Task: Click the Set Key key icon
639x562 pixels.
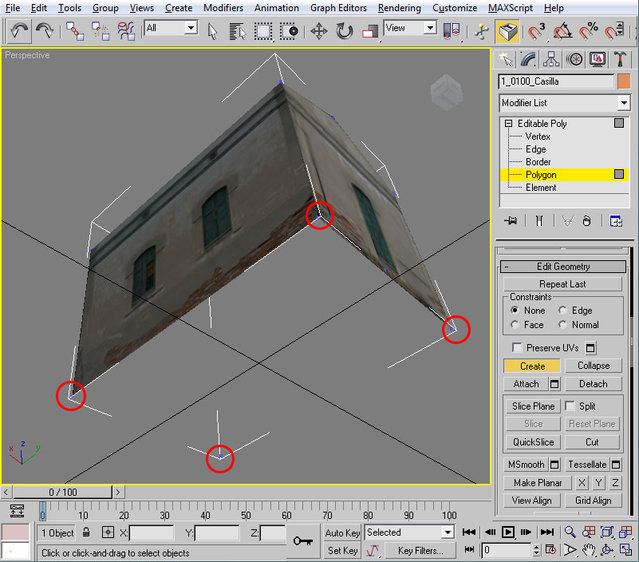Action: point(303,541)
